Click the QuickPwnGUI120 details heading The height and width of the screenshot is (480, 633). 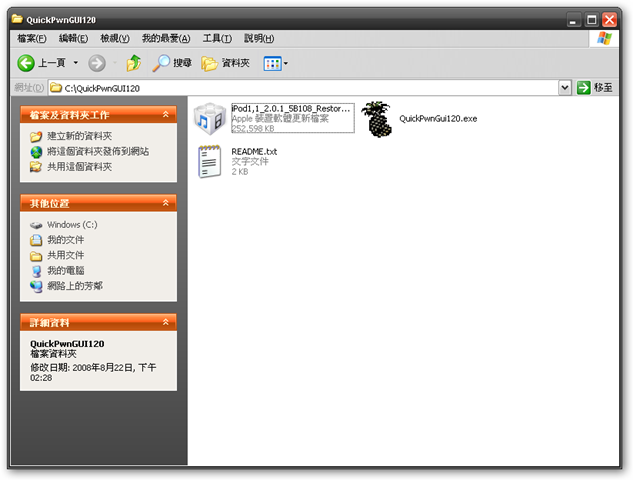click(67, 344)
